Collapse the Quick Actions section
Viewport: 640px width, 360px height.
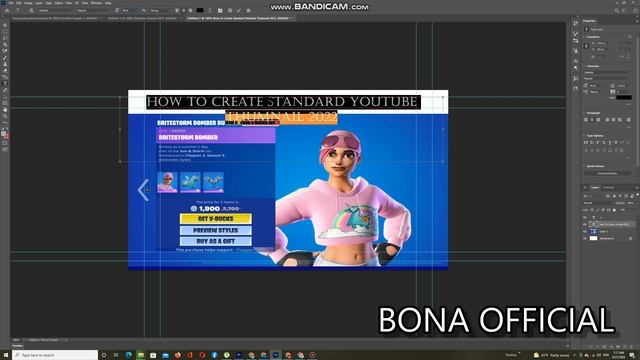click(584, 166)
